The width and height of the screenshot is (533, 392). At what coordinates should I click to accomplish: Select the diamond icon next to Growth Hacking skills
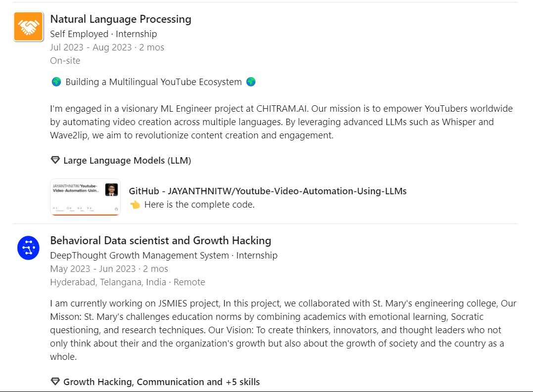54,381
